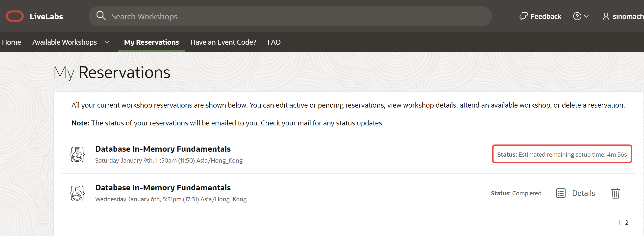Click the search magnifier icon
This screenshot has height=236, width=644.
[x=101, y=16]
